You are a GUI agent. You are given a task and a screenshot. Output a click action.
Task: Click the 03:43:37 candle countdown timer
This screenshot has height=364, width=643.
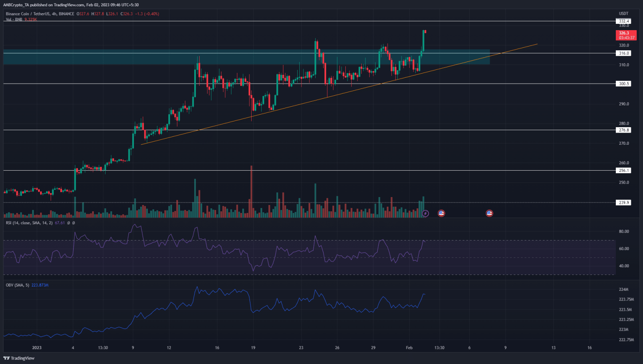pos(626,37)
